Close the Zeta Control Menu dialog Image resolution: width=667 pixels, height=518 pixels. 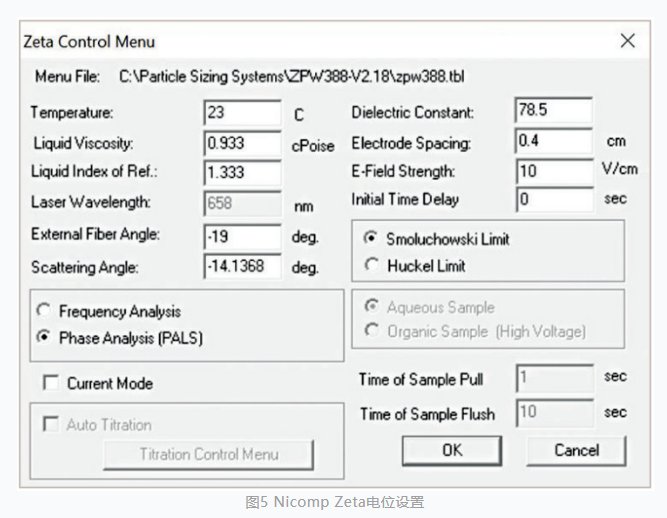pyautogui.click(x=627, y=41)
